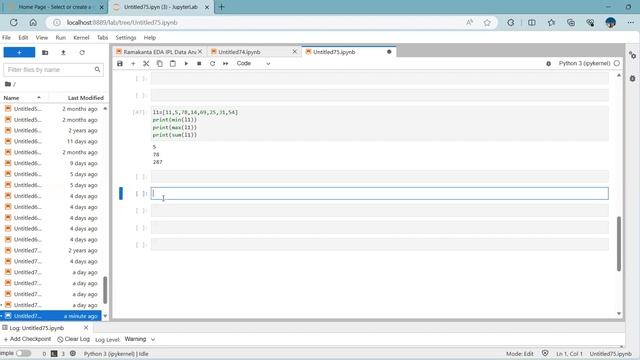Reload the browser page
Viewport: 640px width, 360px height.
pyautogui.click(x=13, y=22)
